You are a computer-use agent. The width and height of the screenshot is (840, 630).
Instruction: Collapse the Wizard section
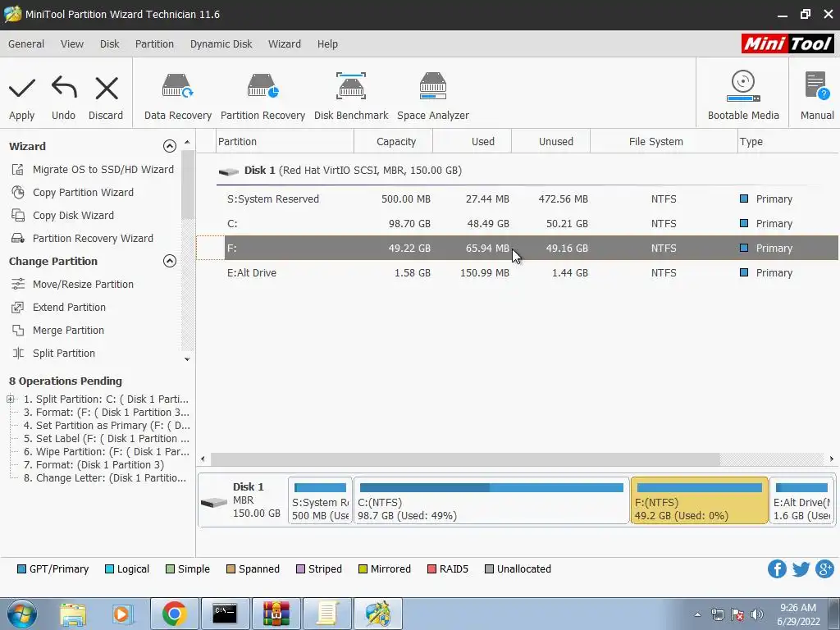pos(169,146)
